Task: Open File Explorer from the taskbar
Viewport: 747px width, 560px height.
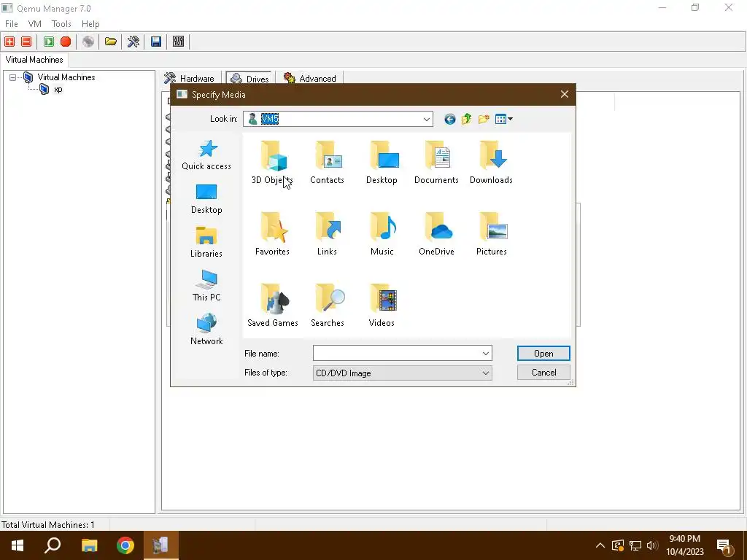Action: (x=89, y=545)
